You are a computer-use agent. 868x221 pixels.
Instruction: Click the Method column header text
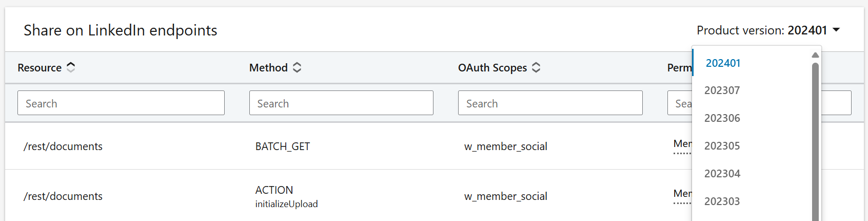[268, 68]
